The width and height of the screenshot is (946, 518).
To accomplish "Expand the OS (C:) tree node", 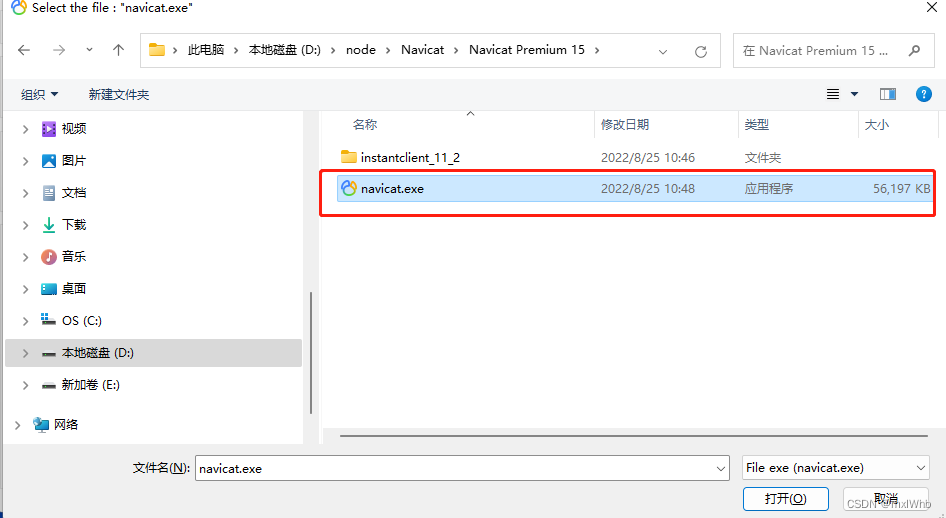I will coord(25,321).
